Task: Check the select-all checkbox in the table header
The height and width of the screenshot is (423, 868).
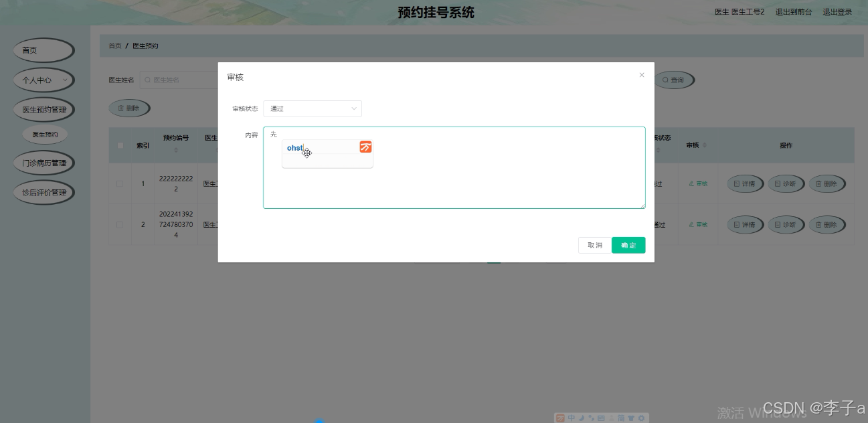Action: (121, 145)
